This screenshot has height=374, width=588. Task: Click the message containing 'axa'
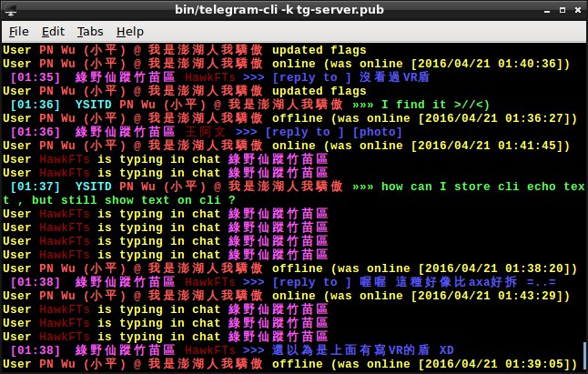pyautogui.click(x=458, y=282)
